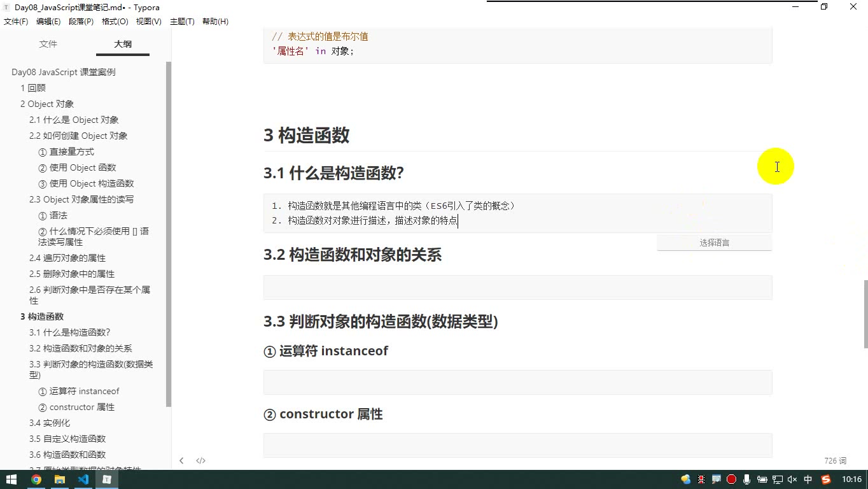Click the empty code block under 3.2 heading

pos(517,287)
